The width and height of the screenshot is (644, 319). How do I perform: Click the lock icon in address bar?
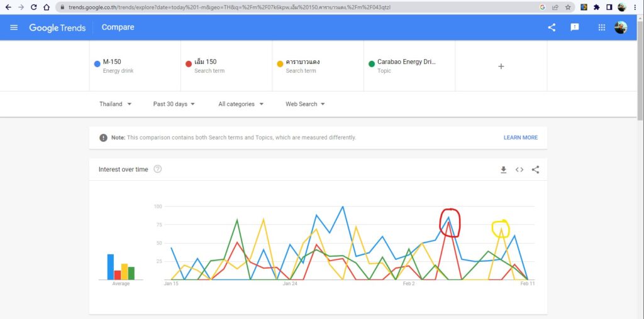(62, 7)
